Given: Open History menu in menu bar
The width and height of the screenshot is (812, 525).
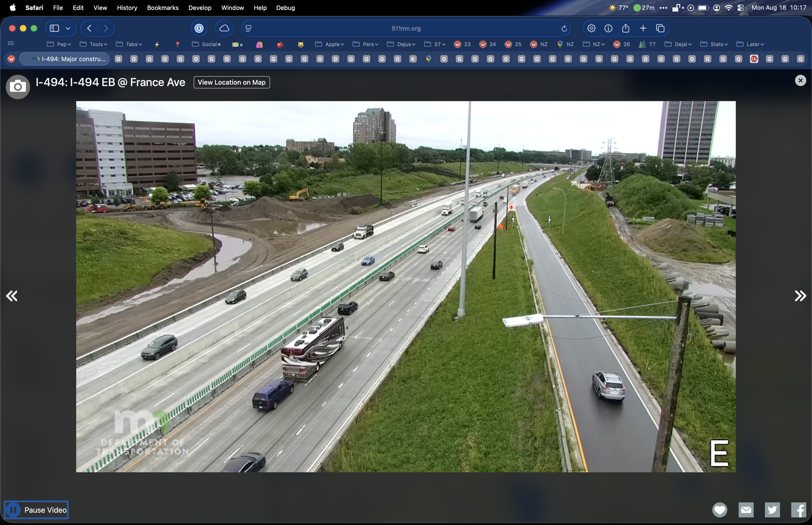Looking at the screenshot, I should click(127, 8).
